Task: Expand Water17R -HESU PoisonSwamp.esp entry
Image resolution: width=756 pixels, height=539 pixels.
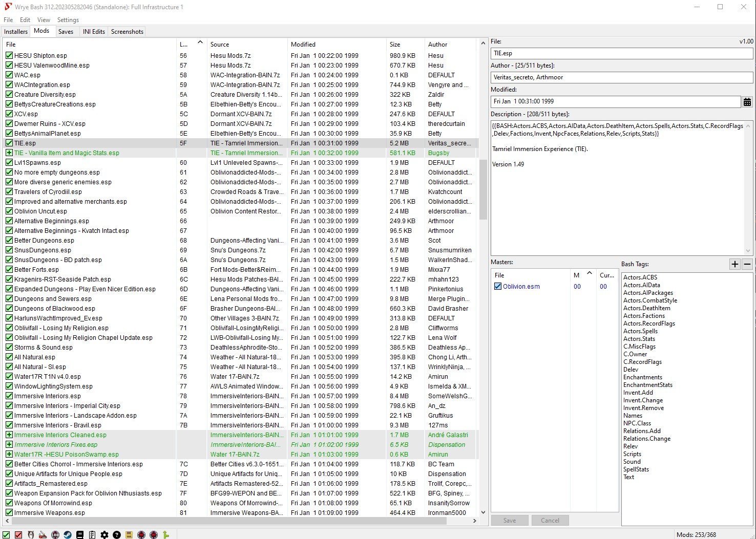Action: (x=9, y=454)
